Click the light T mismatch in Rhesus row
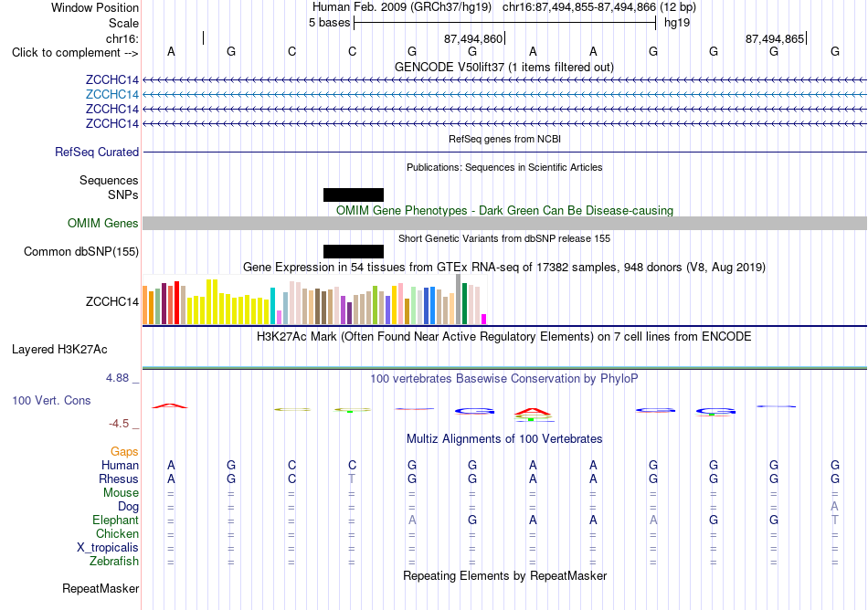The image size is (868, 610). [352, 479]
